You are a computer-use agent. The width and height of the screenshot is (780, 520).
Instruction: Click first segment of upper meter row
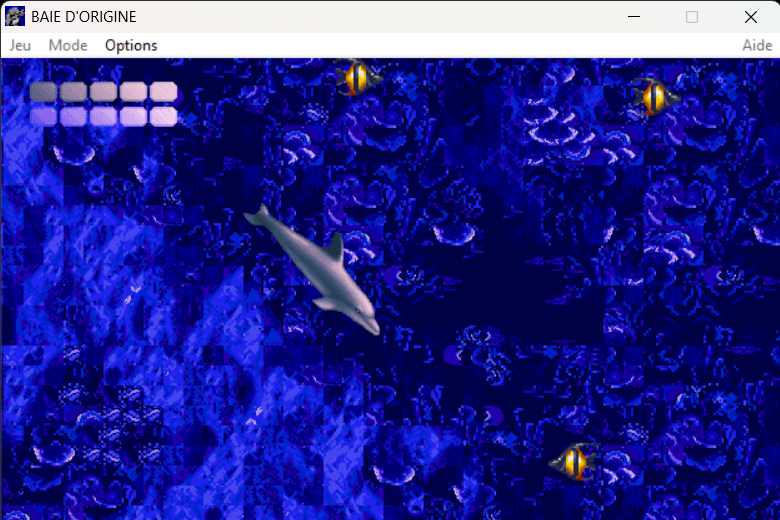pos(43,92)
